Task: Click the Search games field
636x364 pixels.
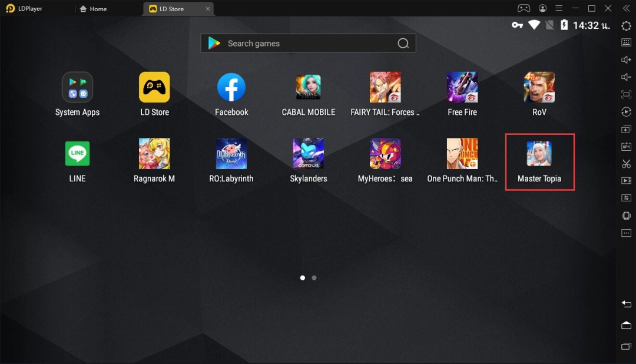Action: click(308, 43)
